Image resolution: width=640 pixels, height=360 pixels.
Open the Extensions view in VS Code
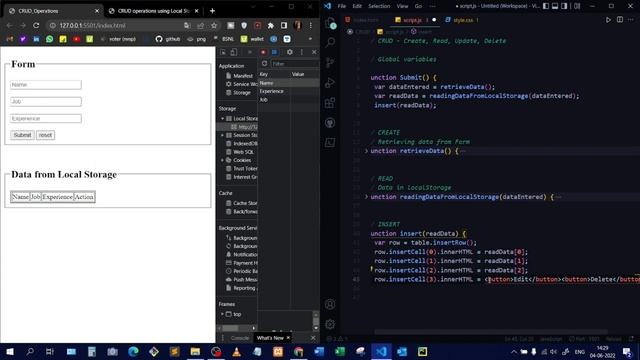pyautogui.click(x=330, y=102)
